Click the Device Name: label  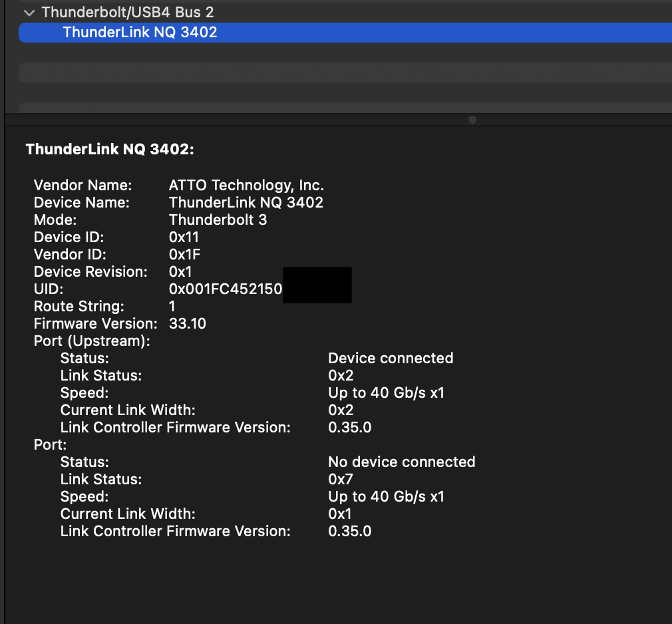pos(81,202)
